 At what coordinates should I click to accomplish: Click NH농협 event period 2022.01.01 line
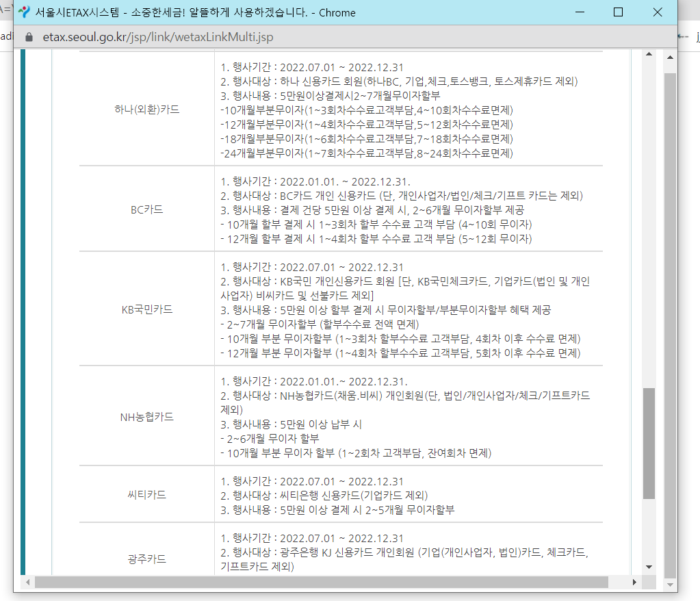coord(314,382)
